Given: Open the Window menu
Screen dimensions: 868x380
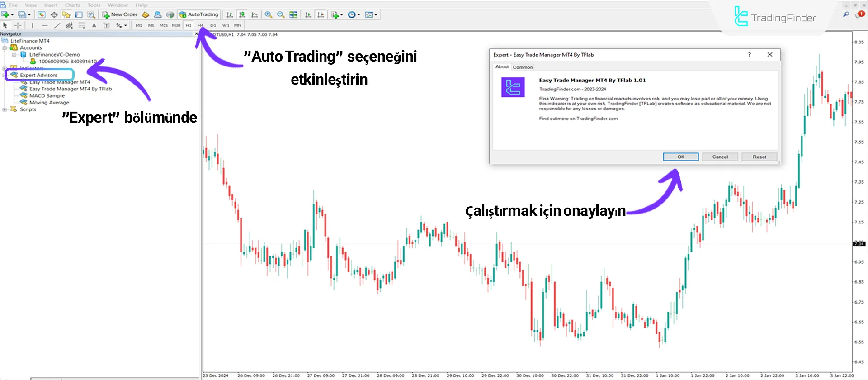Looking at the screenshot, I should 118,5.
